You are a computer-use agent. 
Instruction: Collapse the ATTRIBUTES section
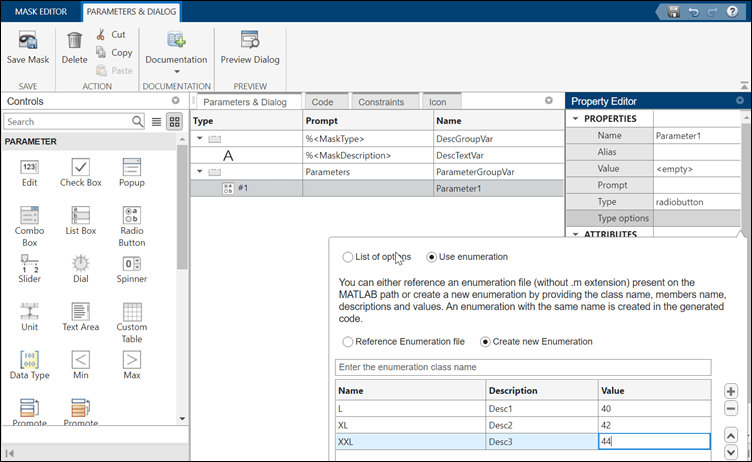click(x=576, y=234)
